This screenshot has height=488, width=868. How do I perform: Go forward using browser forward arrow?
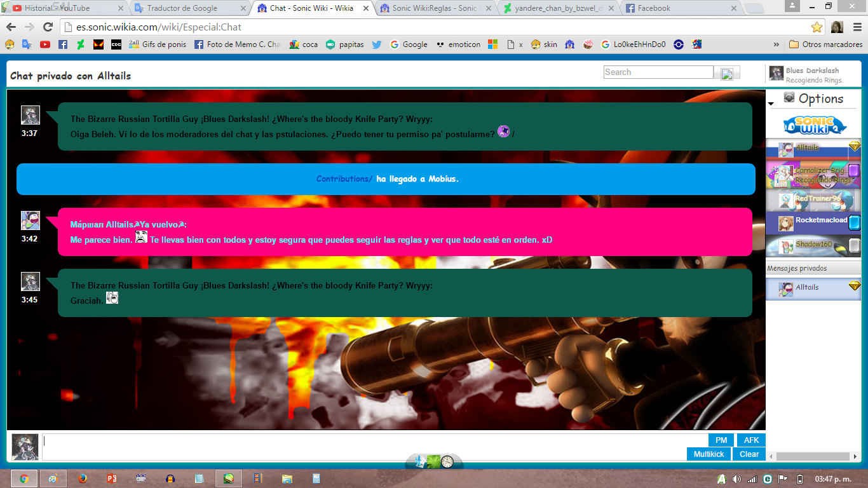click(x=29, y=27)
